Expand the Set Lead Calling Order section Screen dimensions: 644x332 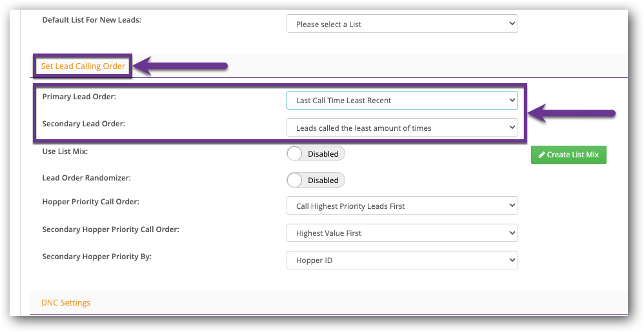click(x=83, y=66)
